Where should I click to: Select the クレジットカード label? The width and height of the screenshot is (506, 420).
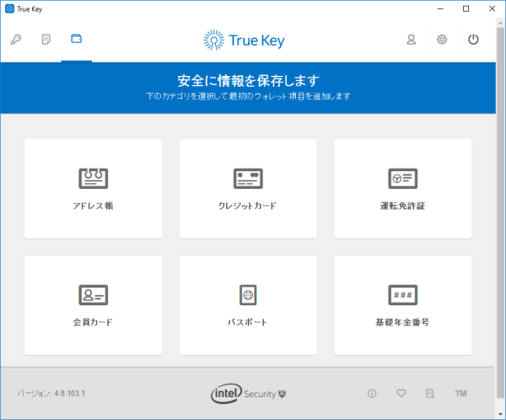(x=247, y=206)
